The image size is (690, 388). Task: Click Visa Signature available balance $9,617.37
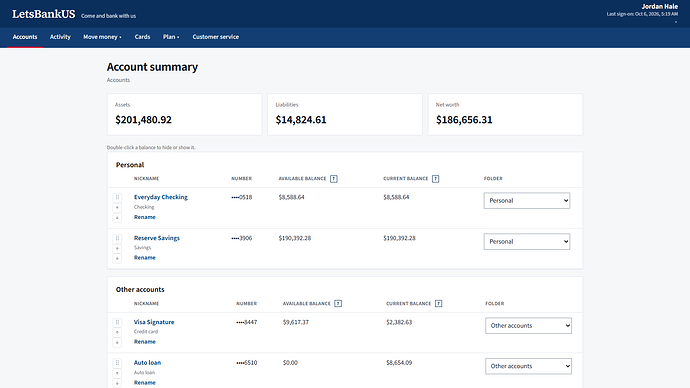[296, 322]
